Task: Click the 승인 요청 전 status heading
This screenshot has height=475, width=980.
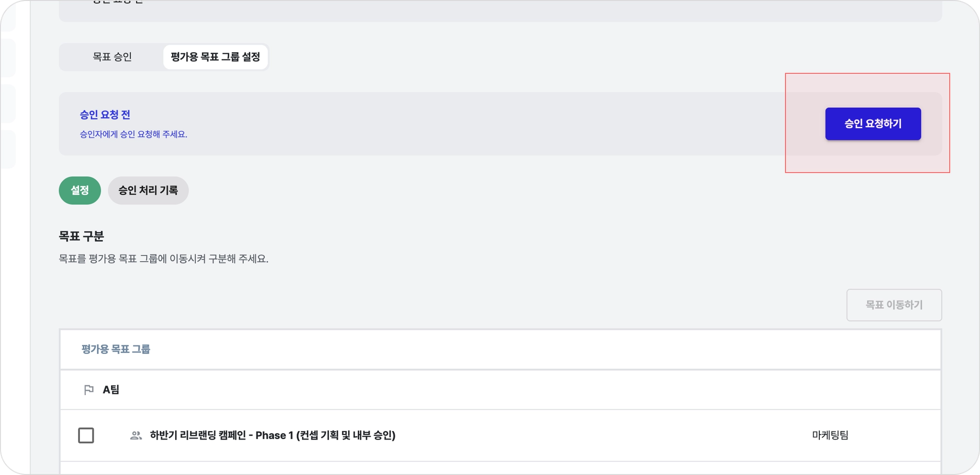Action: (105, 115)
